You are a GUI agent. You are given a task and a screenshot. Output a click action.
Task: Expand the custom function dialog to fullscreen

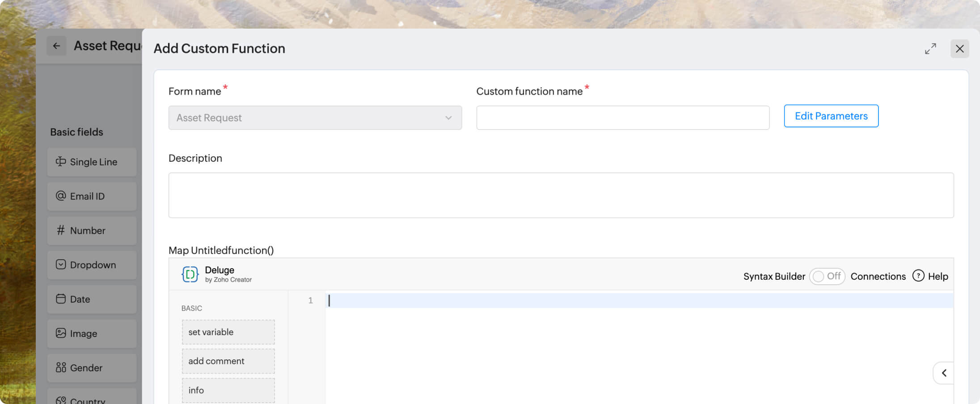[930, 49]
